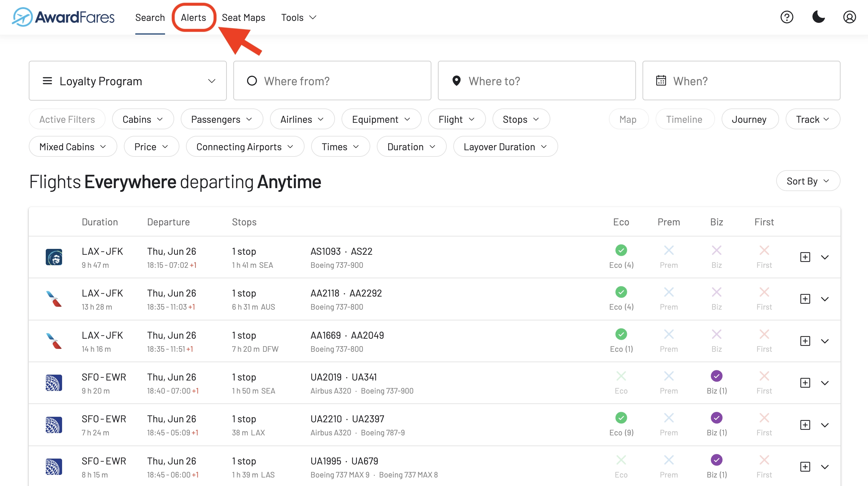868x486 pixels.
Task: Open the Seat Maps tab
Action: coord(243,18)
